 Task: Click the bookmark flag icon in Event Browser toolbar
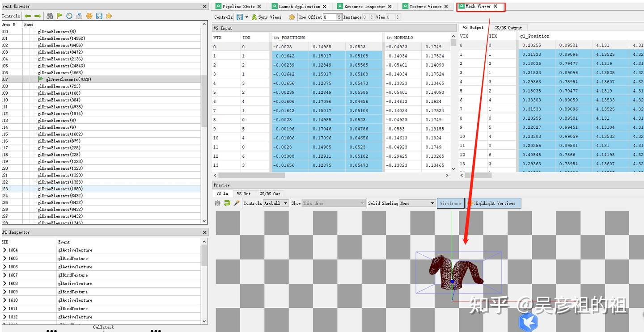[x=59, y=16]
